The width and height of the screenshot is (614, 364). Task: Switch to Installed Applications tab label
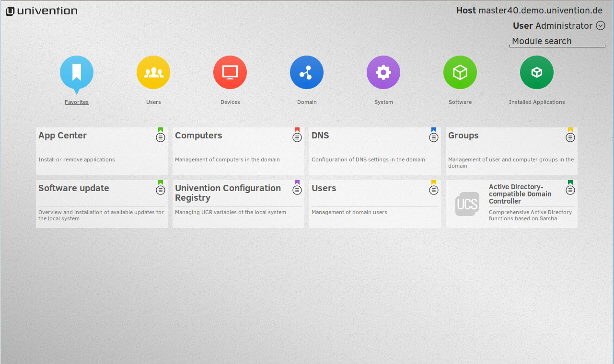point(537,102)
